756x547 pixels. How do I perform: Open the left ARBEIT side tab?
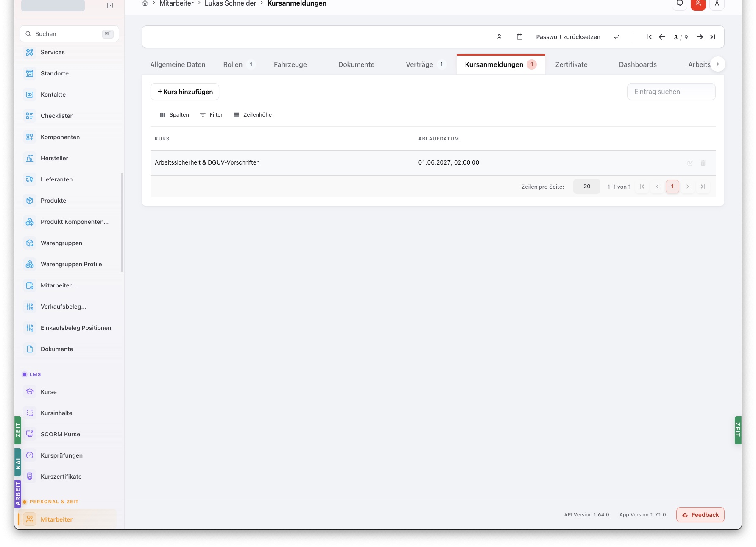point(18,494)
